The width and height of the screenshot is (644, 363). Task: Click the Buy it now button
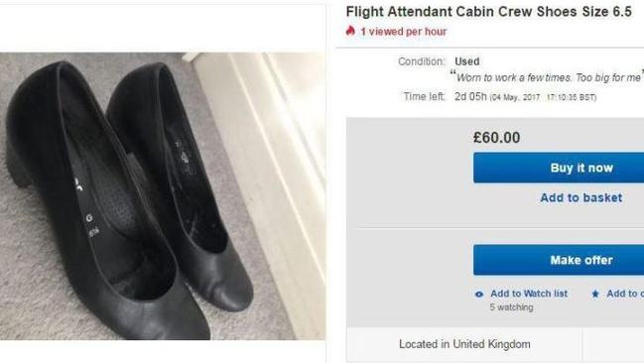[559, 168]
